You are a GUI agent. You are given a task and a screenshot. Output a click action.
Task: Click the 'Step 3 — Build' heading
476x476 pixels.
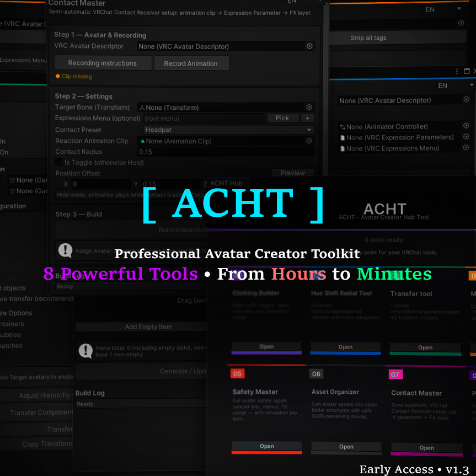(79, 214)
